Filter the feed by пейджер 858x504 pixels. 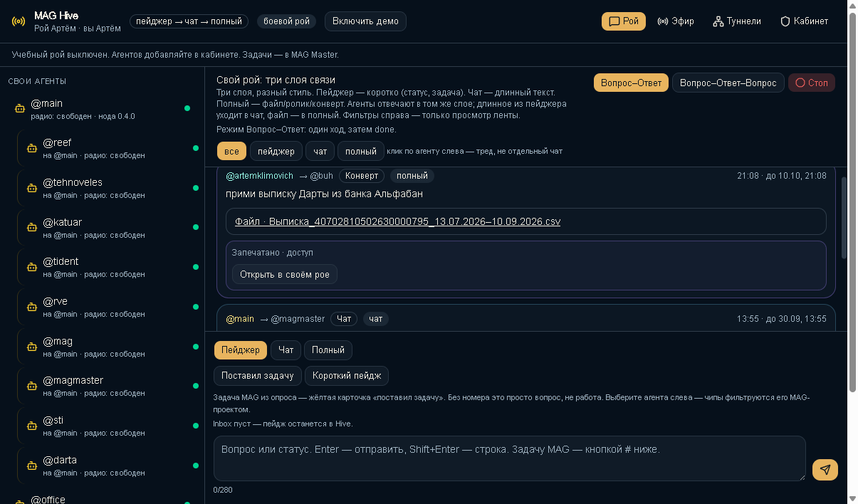pyautogui.click(x=276, y=151)
